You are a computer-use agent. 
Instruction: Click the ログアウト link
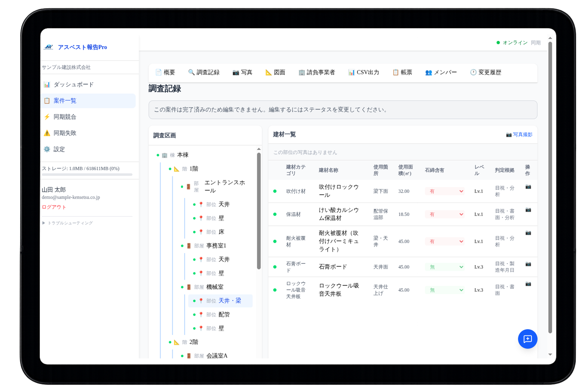[54, 207]
